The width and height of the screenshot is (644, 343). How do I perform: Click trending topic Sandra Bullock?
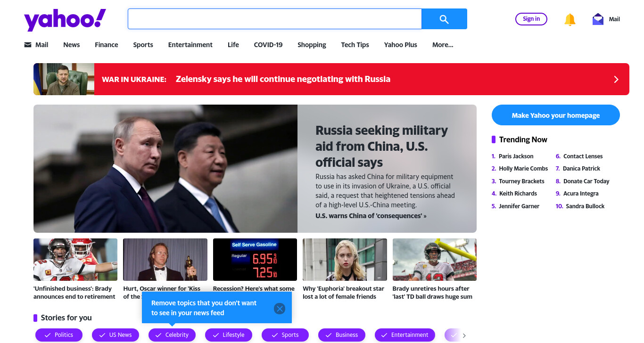(x=585, y=206)
